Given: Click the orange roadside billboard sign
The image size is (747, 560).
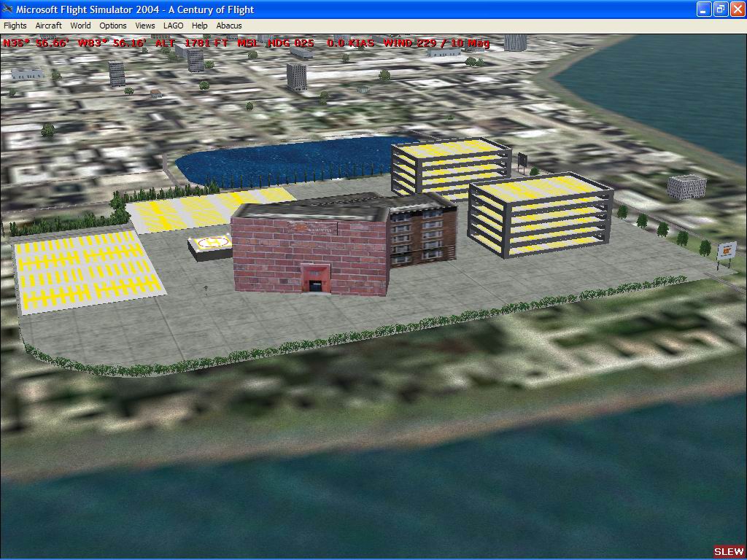Looking at the screenshot, I should pos(727,251).
